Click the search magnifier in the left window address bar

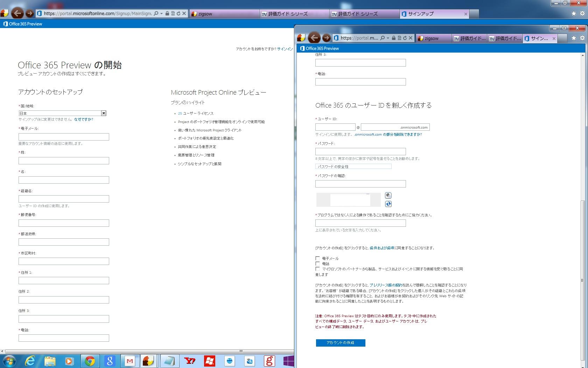click(x=156, y=14)
